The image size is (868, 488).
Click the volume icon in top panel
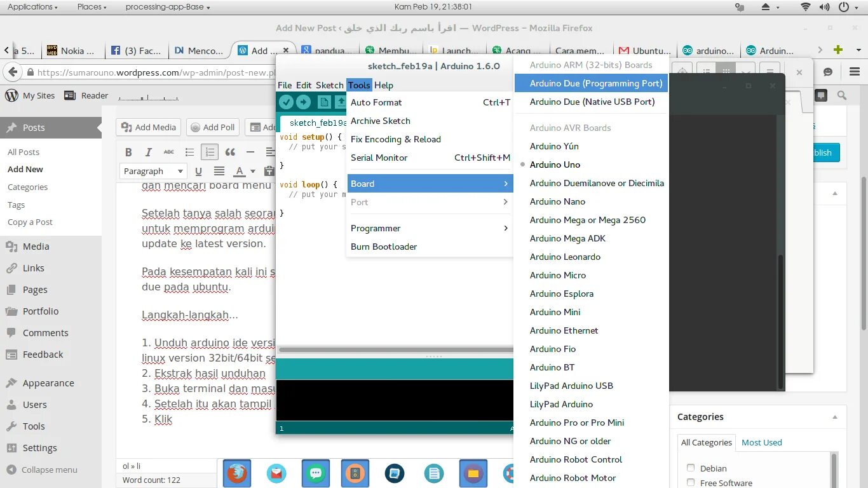point(824,7)
